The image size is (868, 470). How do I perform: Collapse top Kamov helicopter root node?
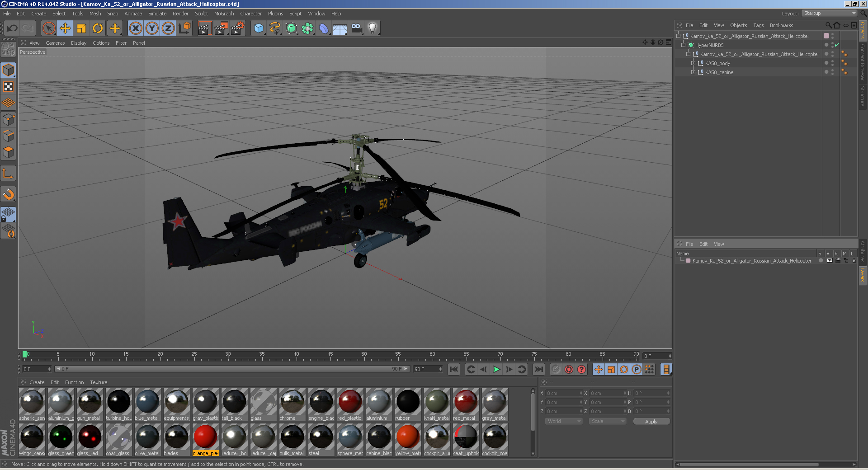(678, 36)
